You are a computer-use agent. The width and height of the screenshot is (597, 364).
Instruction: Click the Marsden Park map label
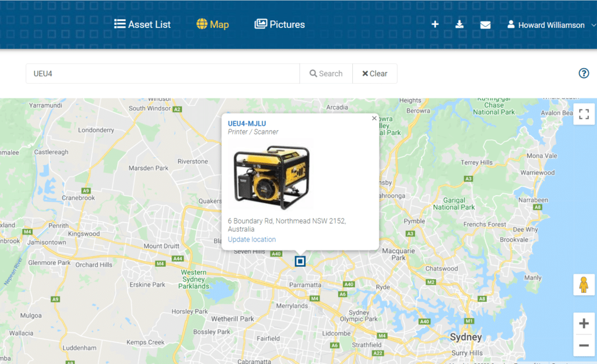pyautogui.click(x=148, y=168)
